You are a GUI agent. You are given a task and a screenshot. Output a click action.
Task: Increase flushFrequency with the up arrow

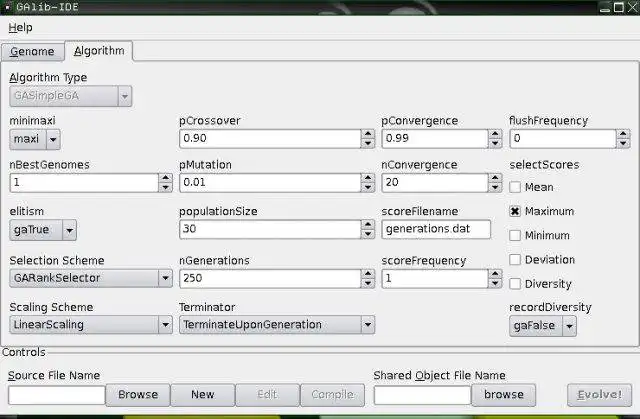click(623, 134)
